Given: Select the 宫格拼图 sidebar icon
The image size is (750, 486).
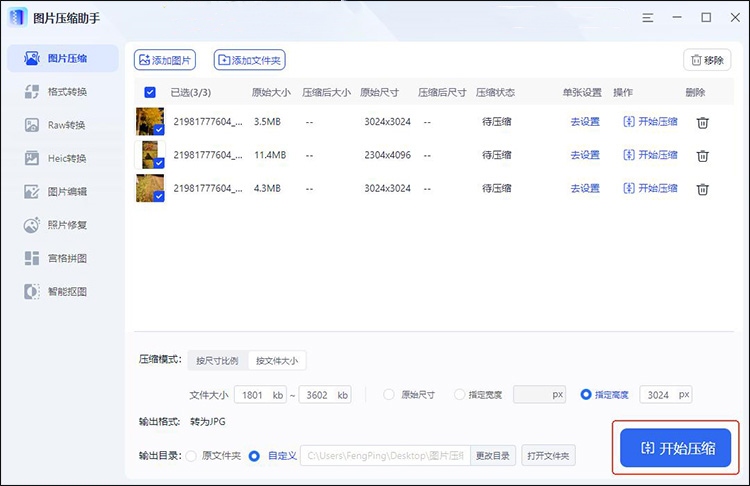Looking at the screenshot, I should (x=31, y=258).
